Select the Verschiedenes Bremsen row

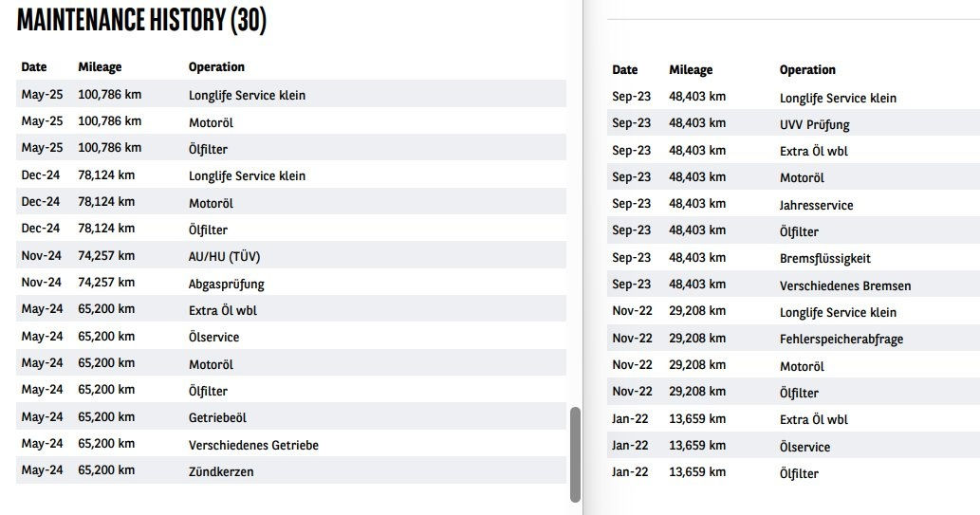point(793,285)
